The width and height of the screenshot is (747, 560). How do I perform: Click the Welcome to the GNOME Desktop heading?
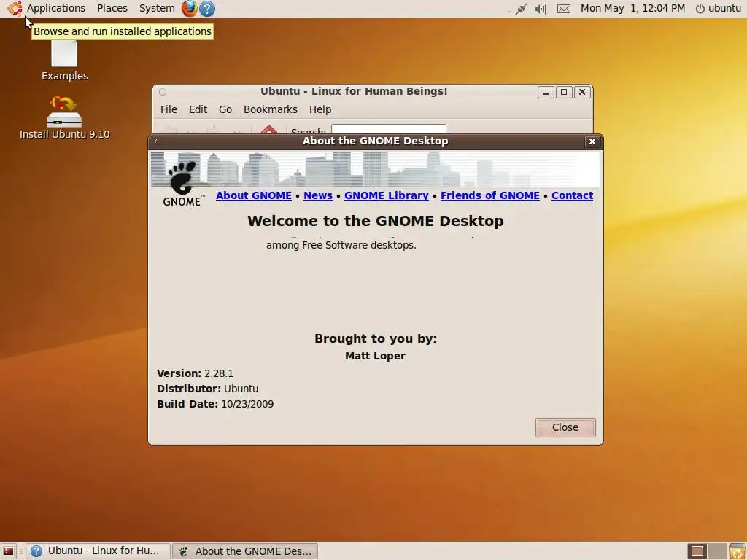(376, 221)
